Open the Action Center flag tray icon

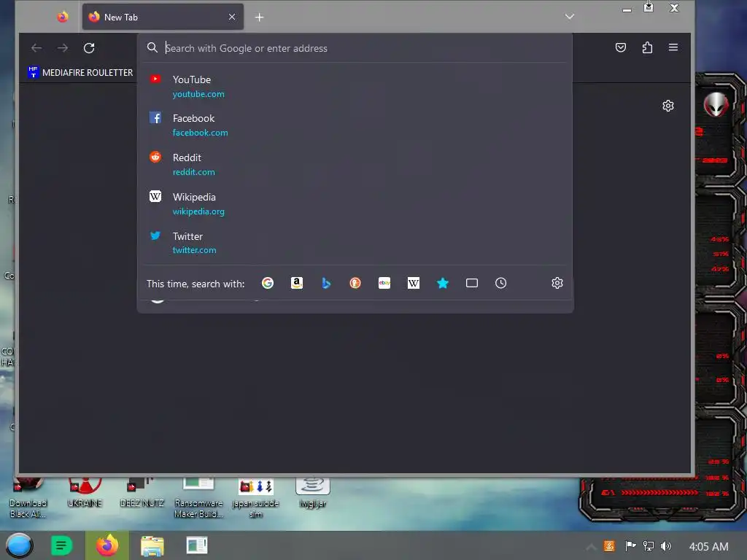point(630,546)
